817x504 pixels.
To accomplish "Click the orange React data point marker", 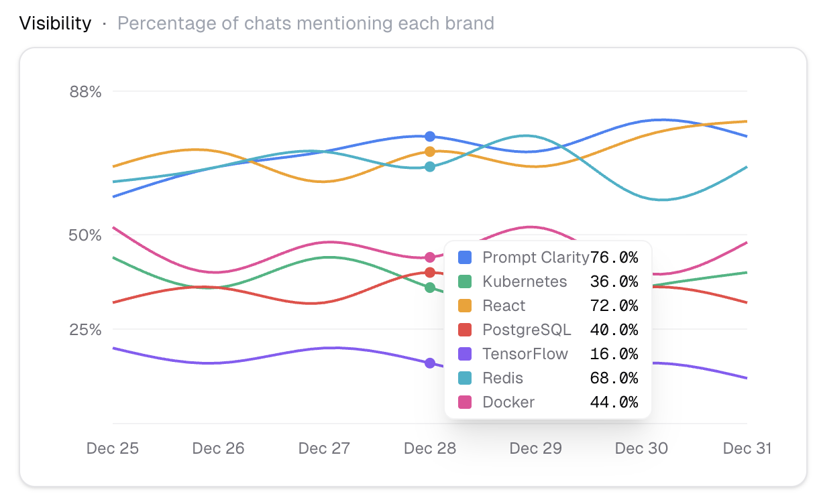I will click(x=430, y=152).
